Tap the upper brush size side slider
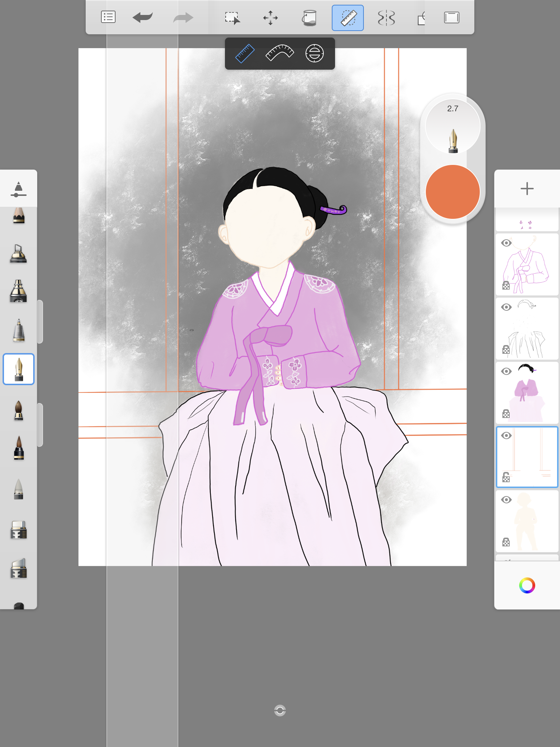This screenshot has height=747, width=560. pos(40,322)
